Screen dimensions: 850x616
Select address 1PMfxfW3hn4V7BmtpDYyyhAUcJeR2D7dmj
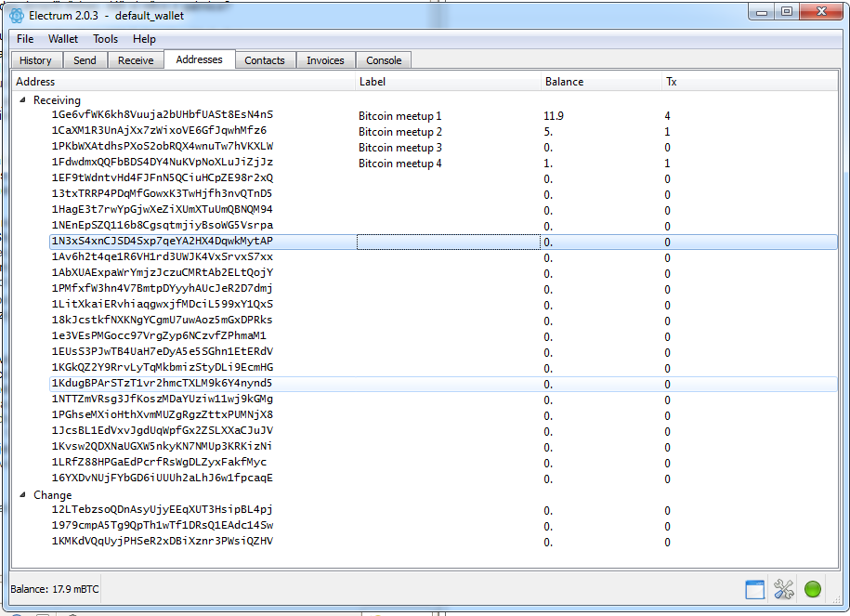point(162,287)
